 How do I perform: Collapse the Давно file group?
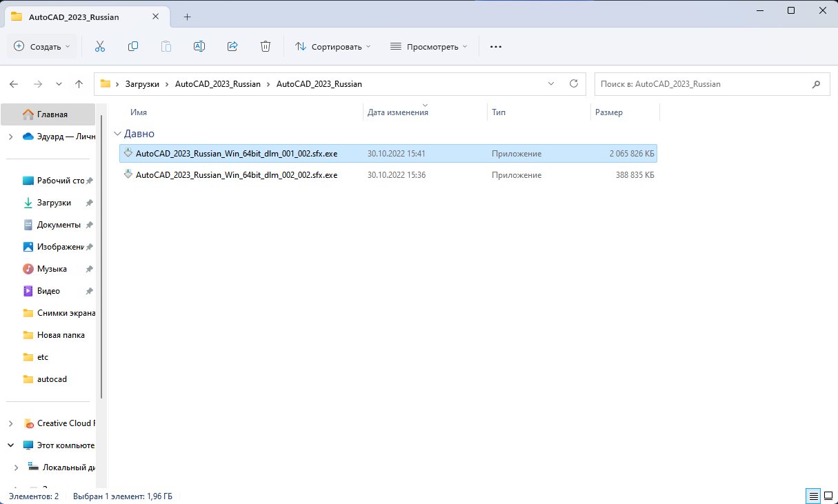(x=117, y=134)
